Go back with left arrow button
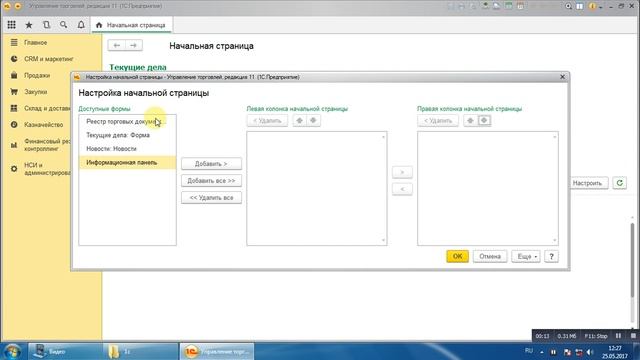The height and width of the screenshot is (360, 640). coord(117,45)
